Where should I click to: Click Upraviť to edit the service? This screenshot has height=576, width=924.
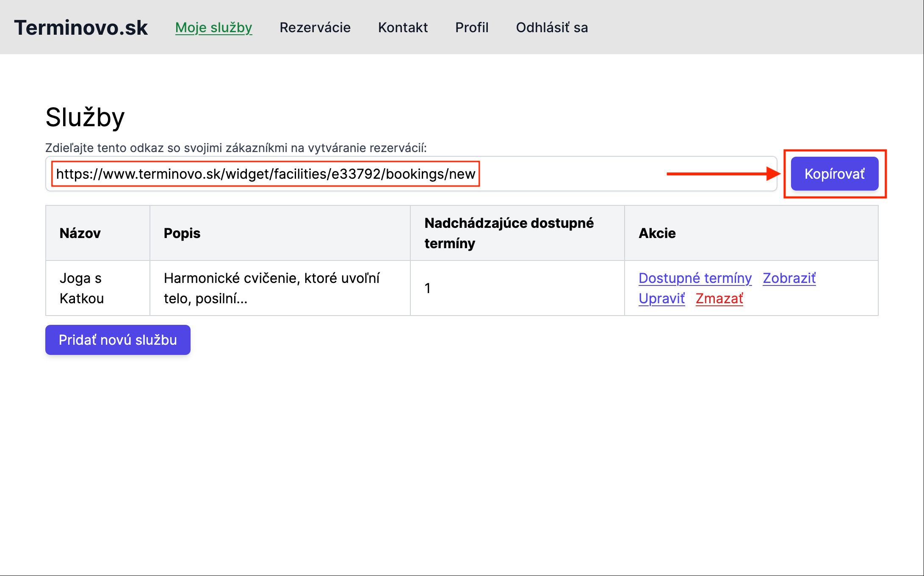(x=661, y=299)
